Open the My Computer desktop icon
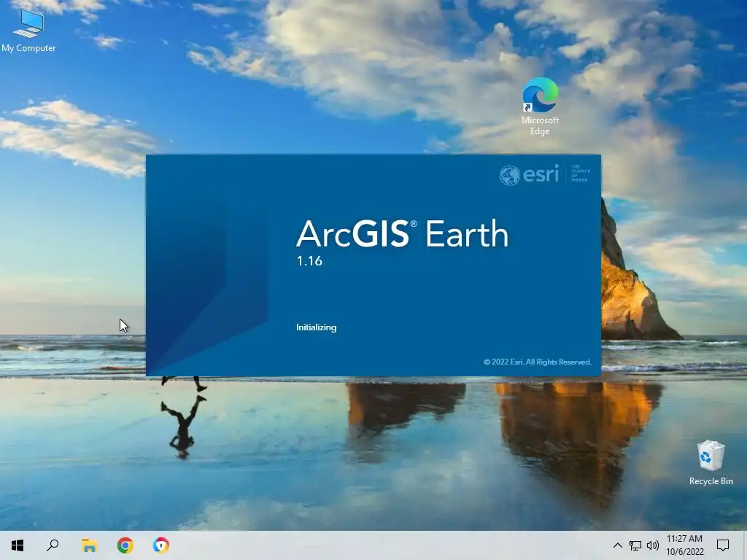 tap(28, 31)
